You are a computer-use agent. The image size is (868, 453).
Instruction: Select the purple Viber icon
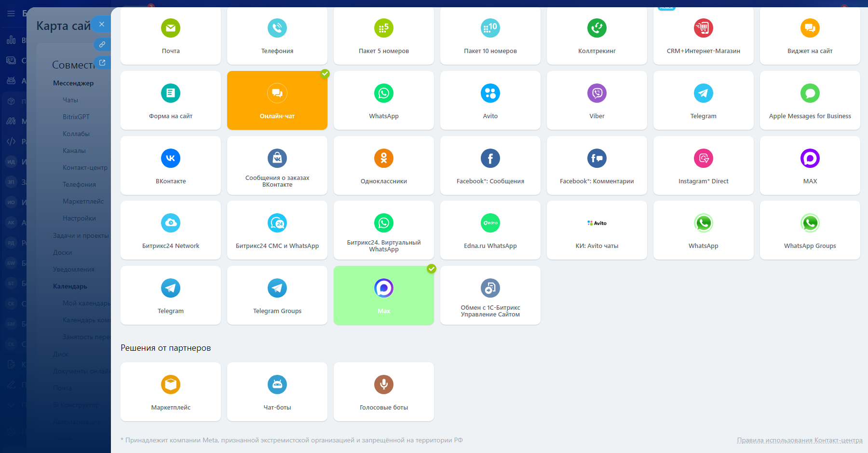click(597, 93)
